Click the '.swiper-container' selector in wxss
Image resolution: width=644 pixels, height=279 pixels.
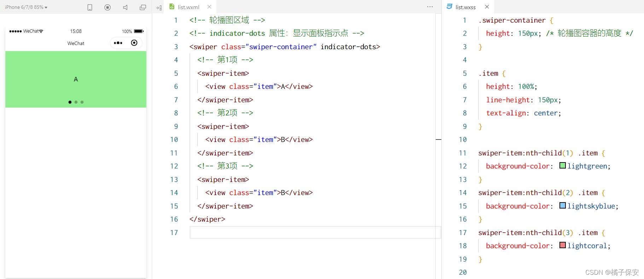click(x=512, y=20)
